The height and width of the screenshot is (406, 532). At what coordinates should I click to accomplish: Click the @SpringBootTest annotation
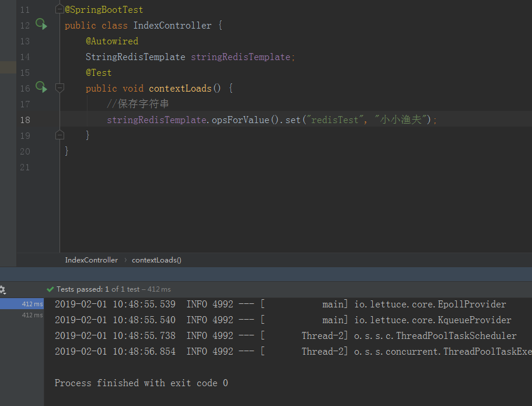click(104, 10)
